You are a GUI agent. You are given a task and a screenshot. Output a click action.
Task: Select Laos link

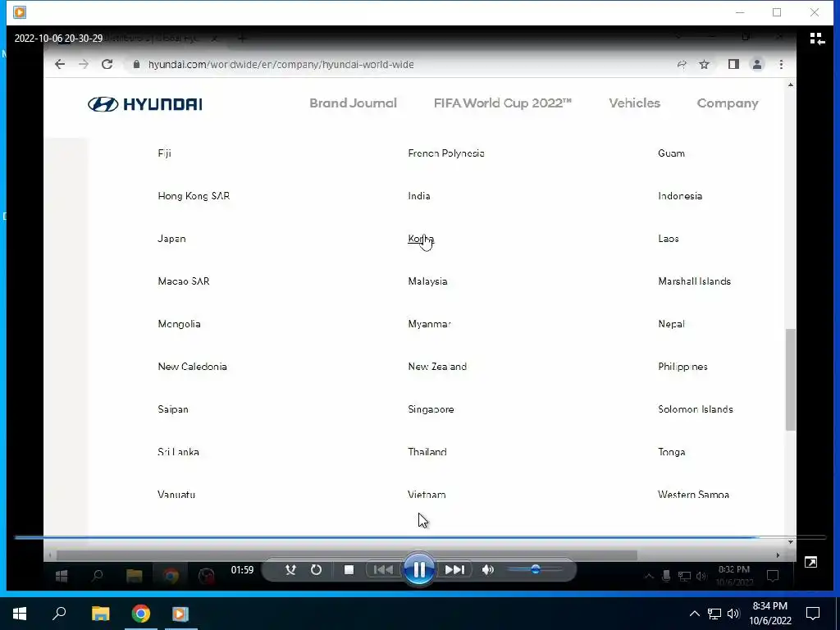click(669, 239)
